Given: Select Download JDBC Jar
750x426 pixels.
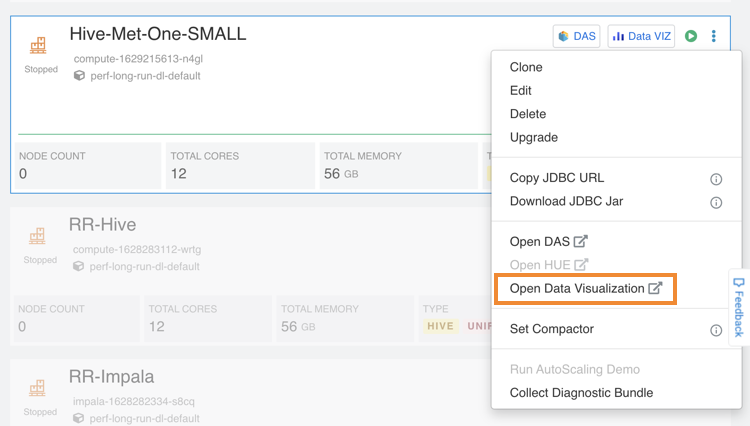Looking at the screenshot, I should pos(566,201).
